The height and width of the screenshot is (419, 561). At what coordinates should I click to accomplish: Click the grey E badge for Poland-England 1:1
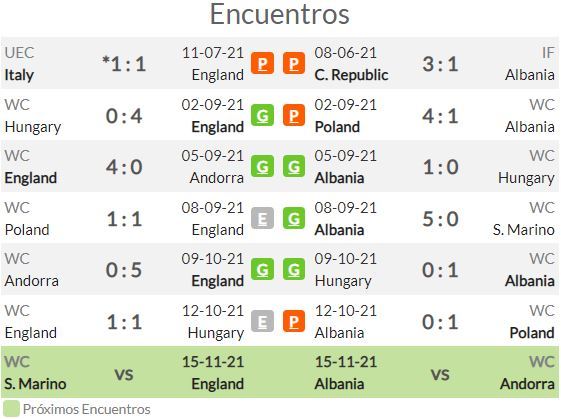click(262, 218)
